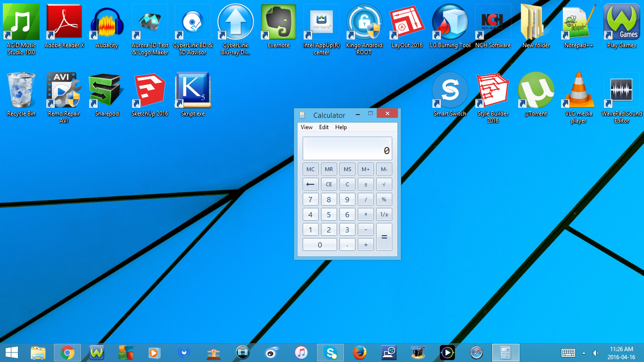The height and width of the screenshot is (362, 644).
Task: Select the Play Games desktop icon
Action: pyautogui.click(x=622, y=22)
